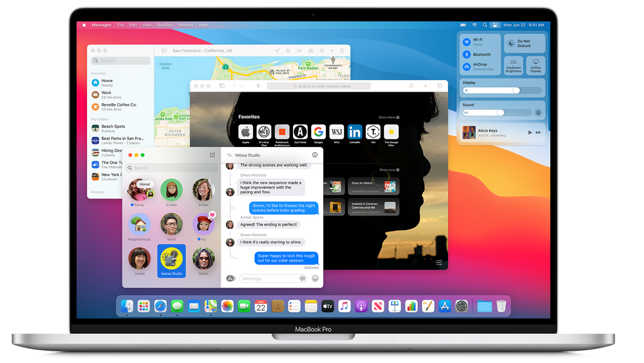
Task: Toggle Bluetooth in Control Center
Action: (x=466, y=54)
